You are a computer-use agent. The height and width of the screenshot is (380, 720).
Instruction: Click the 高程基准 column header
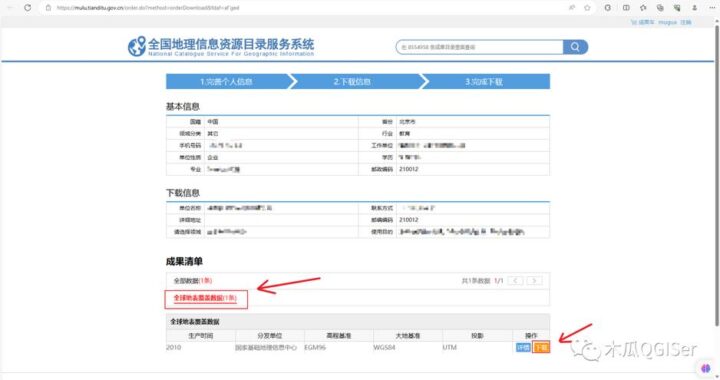339,336
